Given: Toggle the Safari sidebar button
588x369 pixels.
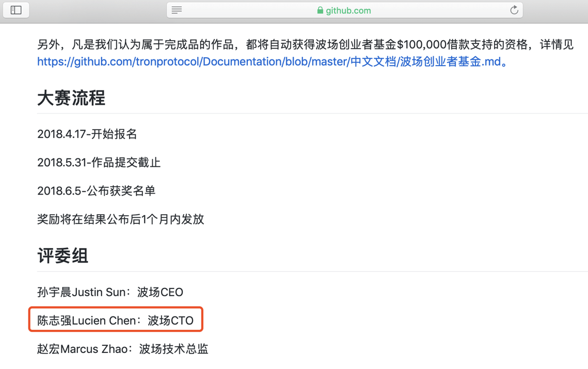Looking at the screenshot, I should tap(16, 10).
